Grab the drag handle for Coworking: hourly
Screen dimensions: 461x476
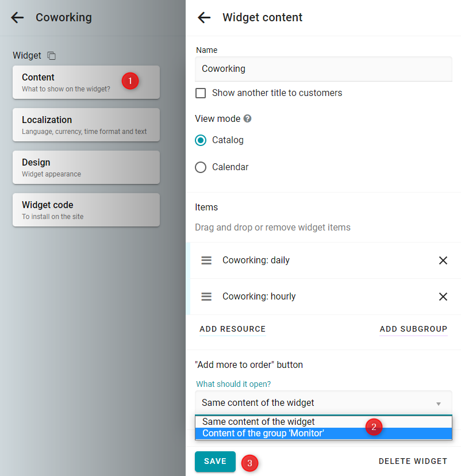point(206,296)
